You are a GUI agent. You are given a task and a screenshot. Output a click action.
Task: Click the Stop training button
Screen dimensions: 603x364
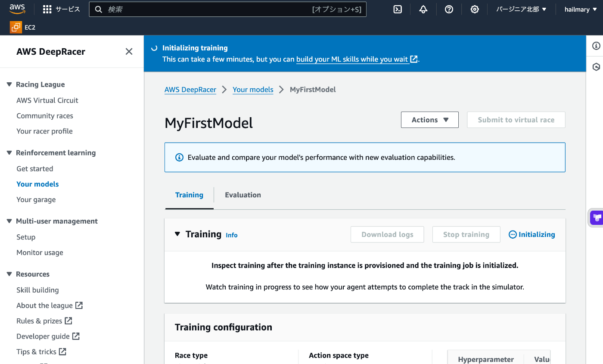point(466,235)
